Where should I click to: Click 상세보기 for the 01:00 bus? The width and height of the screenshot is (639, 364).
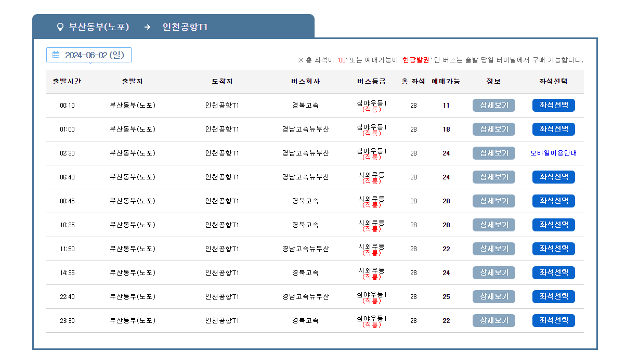pyautogui.click(x=494, y=129)
